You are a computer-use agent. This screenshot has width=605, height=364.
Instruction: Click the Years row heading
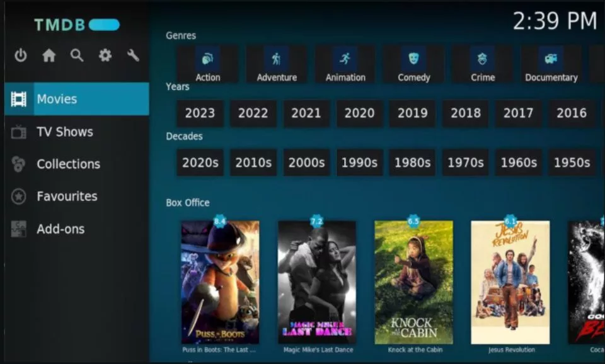pyautogui.click(x=178, y=86)
